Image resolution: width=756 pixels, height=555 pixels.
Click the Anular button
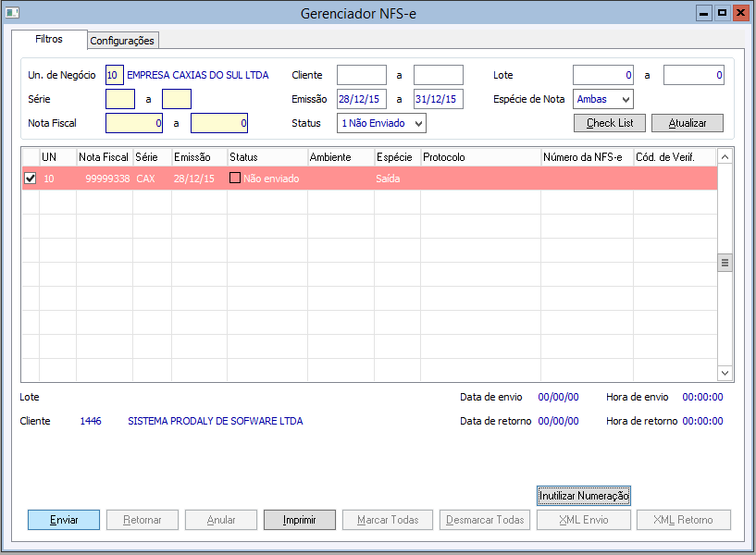tap(221, 520)
